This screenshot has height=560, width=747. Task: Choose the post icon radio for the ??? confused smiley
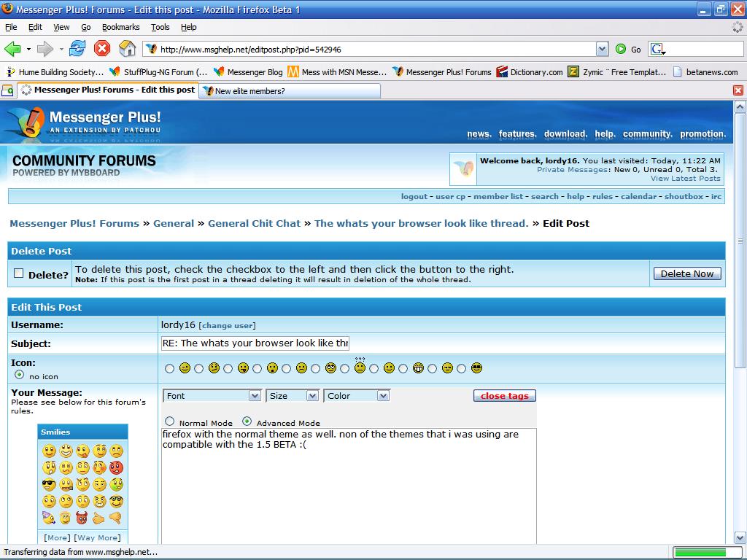345,368
